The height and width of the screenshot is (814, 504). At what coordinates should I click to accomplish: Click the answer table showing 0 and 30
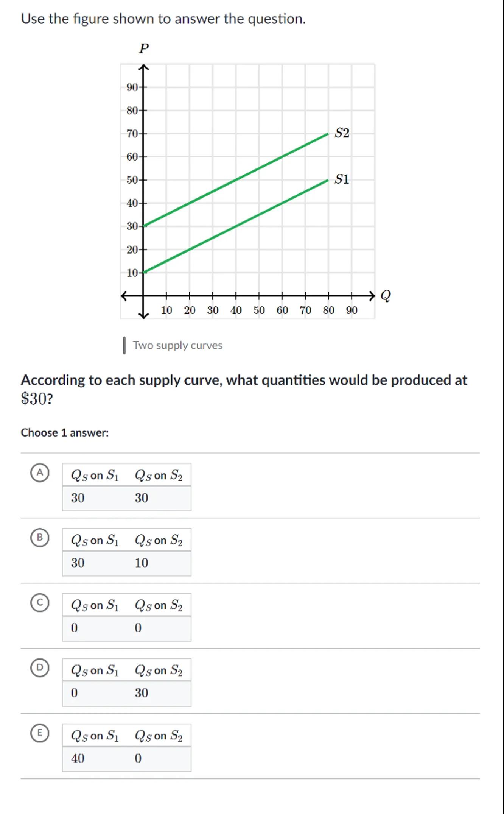point(126,682)
